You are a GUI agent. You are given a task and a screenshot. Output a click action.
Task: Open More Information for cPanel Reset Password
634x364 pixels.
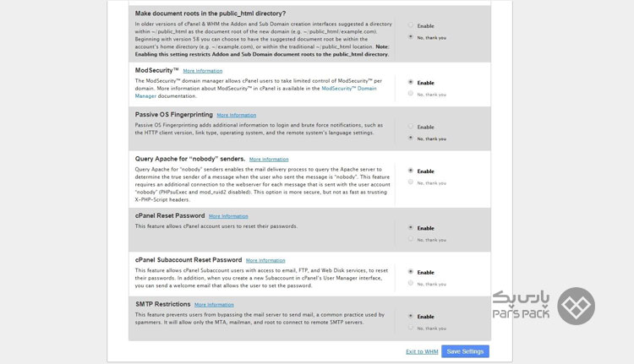(x=228, y=216)
